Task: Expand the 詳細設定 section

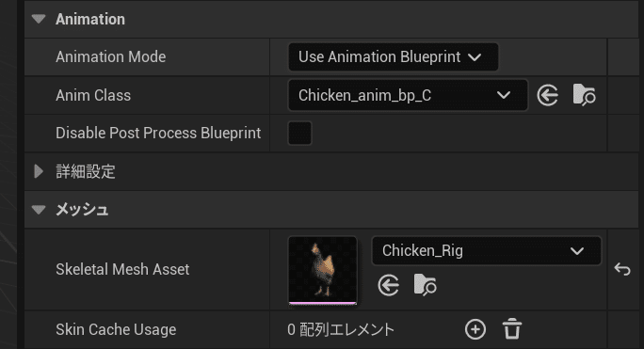Action: [39, 171]
